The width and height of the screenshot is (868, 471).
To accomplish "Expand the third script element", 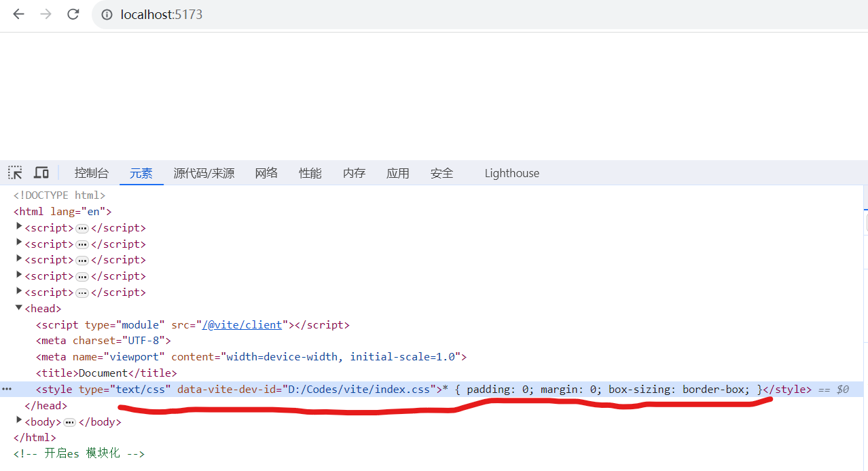I will (19, 259).
